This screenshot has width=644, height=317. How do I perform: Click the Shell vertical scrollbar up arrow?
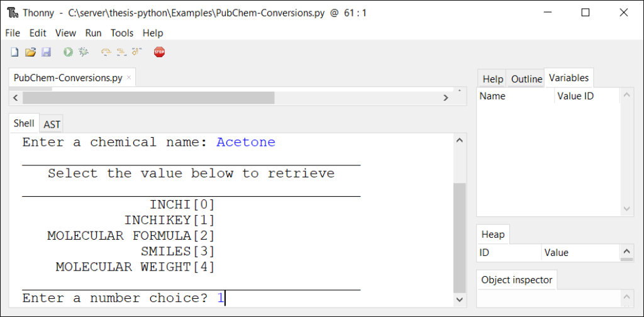[x=459, y=140]
